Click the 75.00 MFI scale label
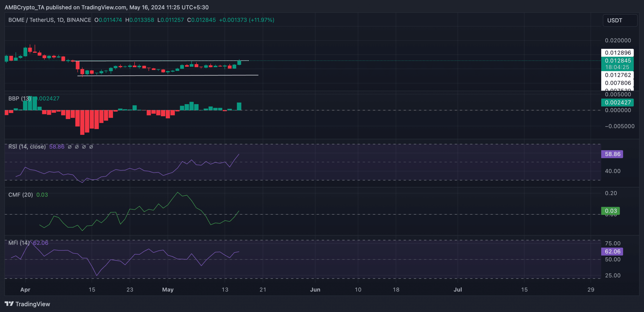 coord(613,243)
